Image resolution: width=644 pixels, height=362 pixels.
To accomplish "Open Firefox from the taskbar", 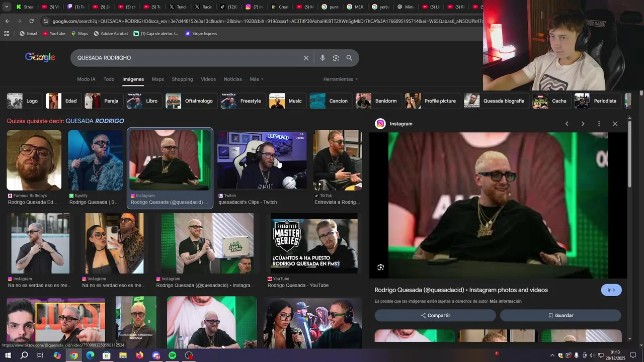I will [x=139, y=355].
